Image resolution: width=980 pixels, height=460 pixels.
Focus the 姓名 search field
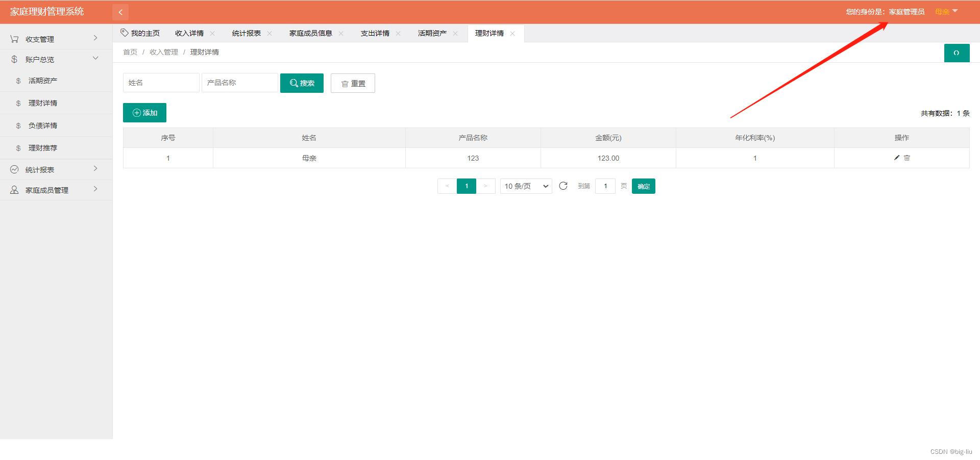161,83
